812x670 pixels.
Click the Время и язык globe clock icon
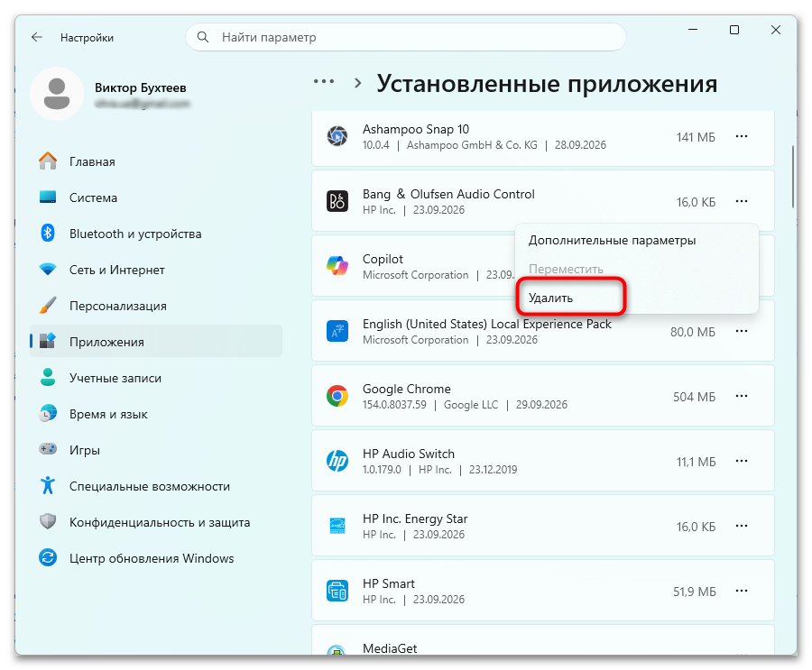click(48, 413)
